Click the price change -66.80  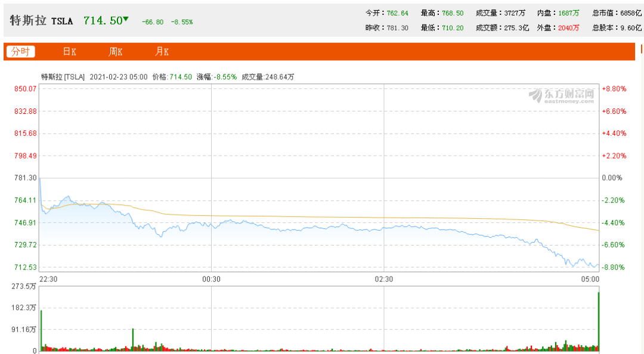(x=153, y=22)
